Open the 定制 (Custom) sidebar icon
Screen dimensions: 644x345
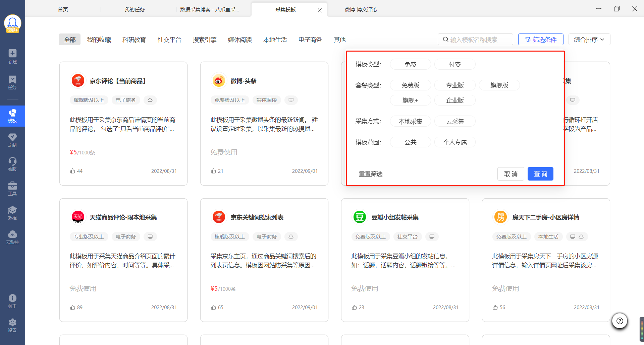point(12,140)
